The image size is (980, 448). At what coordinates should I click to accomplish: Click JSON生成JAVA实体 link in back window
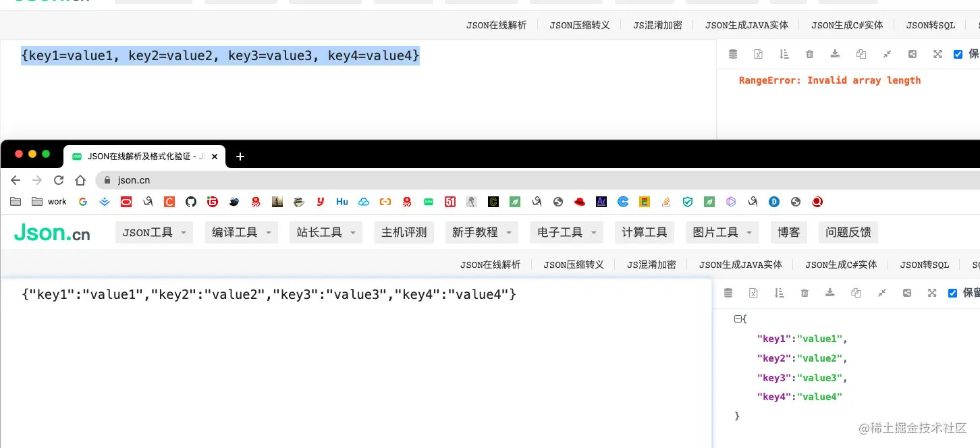[746, 25]
